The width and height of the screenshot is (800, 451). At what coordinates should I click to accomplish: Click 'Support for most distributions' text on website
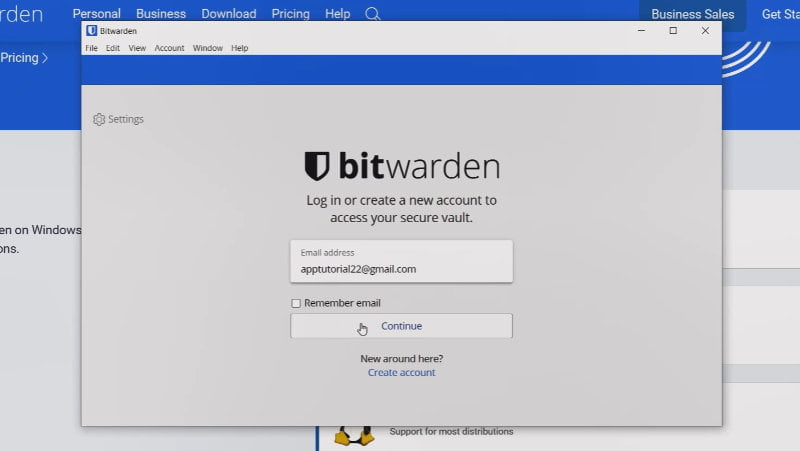[x=452, y=432]
